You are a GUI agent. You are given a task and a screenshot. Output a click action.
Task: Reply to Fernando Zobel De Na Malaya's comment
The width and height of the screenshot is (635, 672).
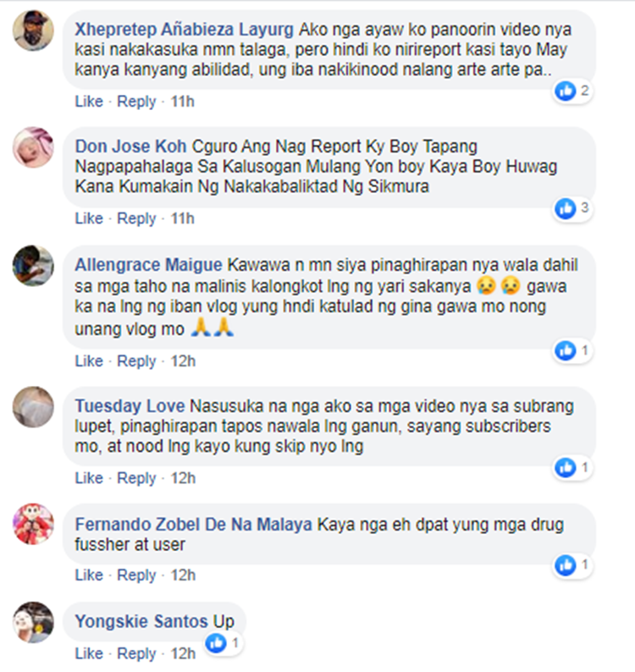137,576
